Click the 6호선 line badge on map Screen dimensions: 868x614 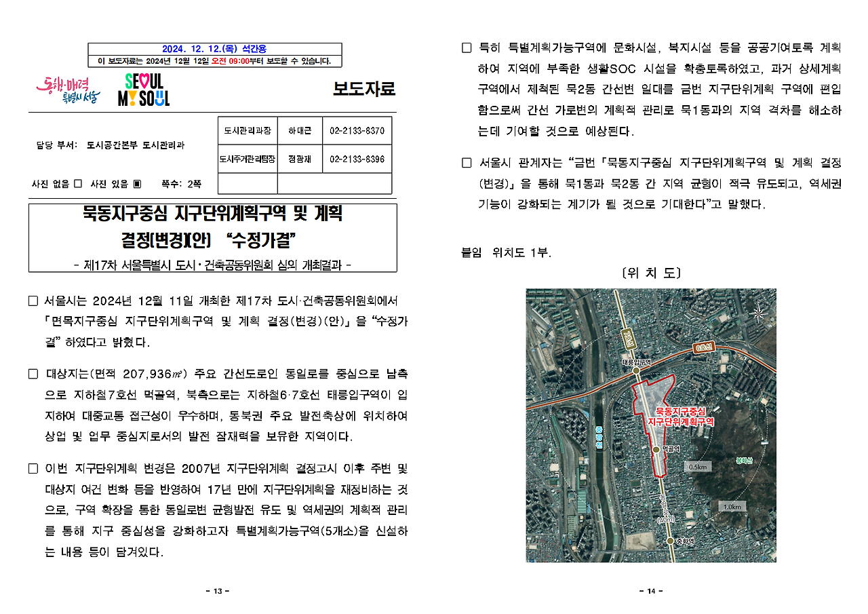(x=705, y=348)
